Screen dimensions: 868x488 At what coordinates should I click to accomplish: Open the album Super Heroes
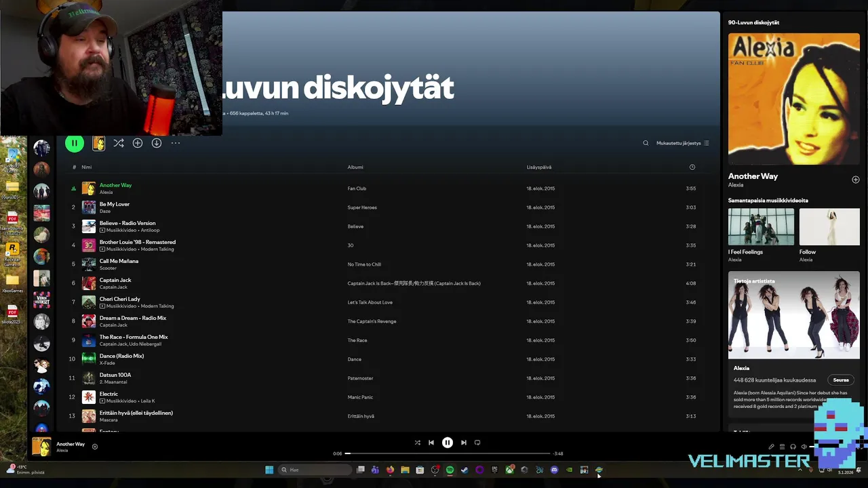362,207
